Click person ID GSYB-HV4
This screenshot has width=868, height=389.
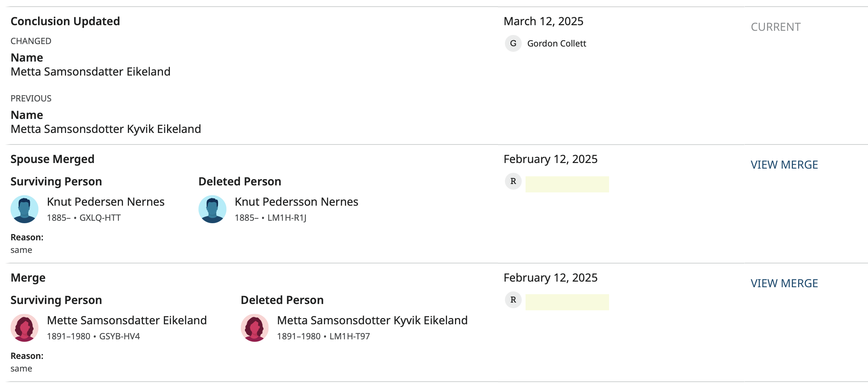[x=120, y=337]
